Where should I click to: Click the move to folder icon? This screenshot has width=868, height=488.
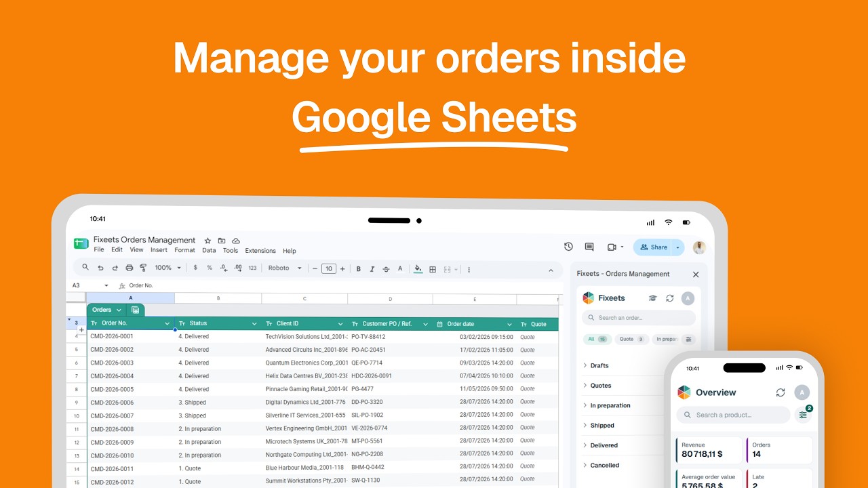tap(222, 241)
